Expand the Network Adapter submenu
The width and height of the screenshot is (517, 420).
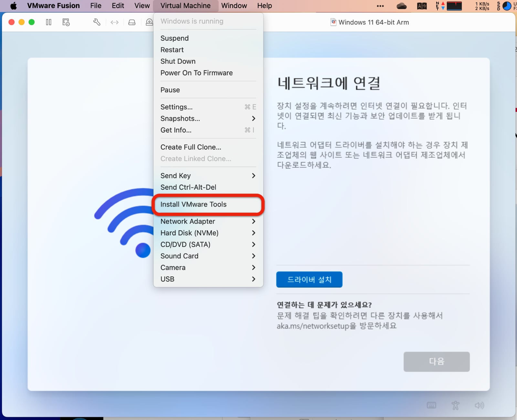[x=208, y=221]
